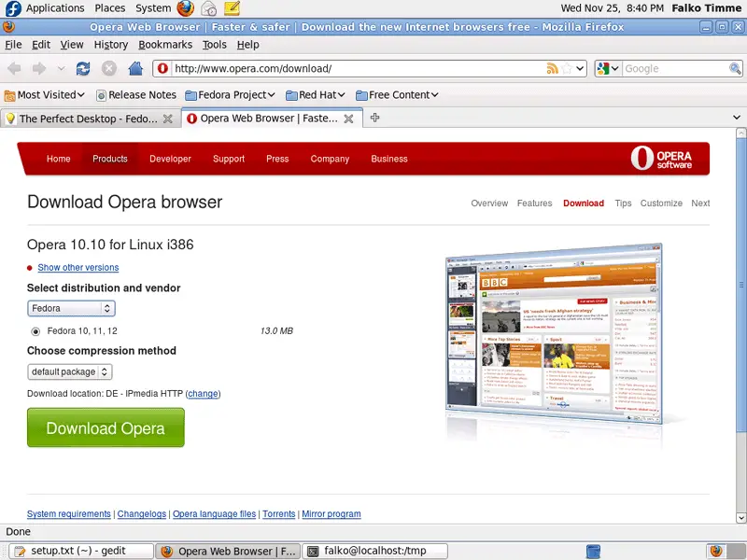Screen dimensions: 747x560
Task: Expand the search engine selector dropdown
Action: pos(615,68)
